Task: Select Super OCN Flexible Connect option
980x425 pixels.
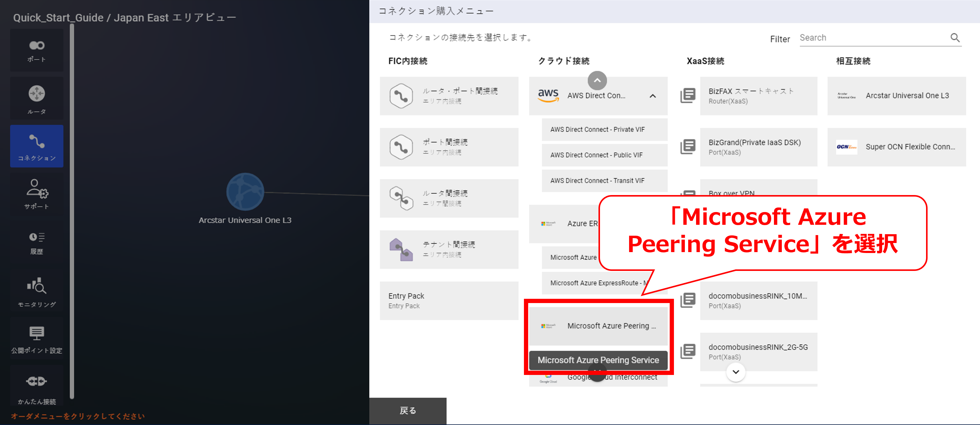Action: point(896,147)
